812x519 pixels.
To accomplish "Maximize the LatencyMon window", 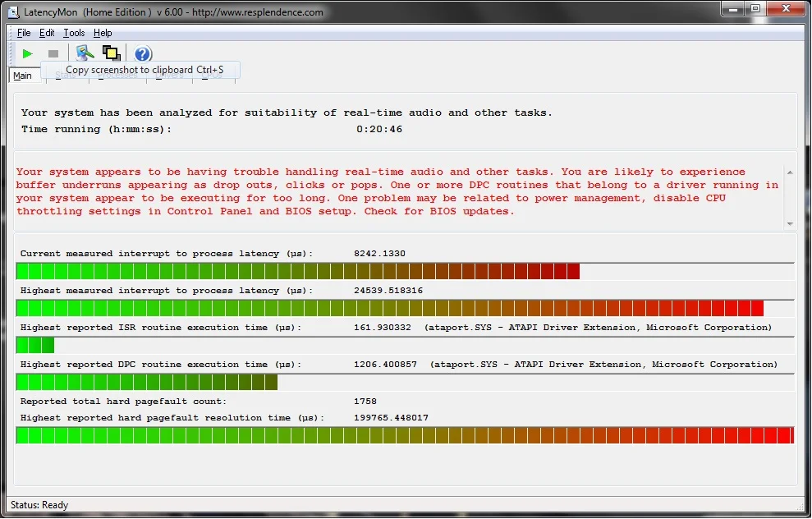I will click(x=755, y=9).
